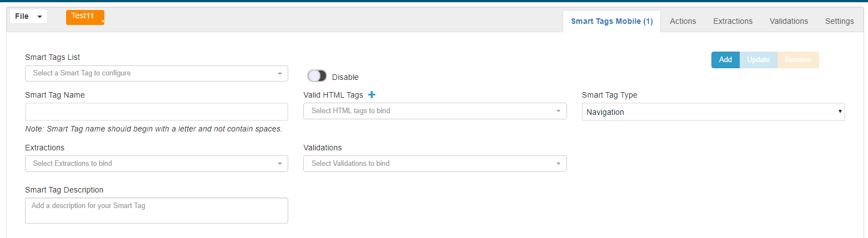This screenshot has width=868, height=238.
Task: Click the arrow on the Smart Tags List box
Action: tap(280, 73)
